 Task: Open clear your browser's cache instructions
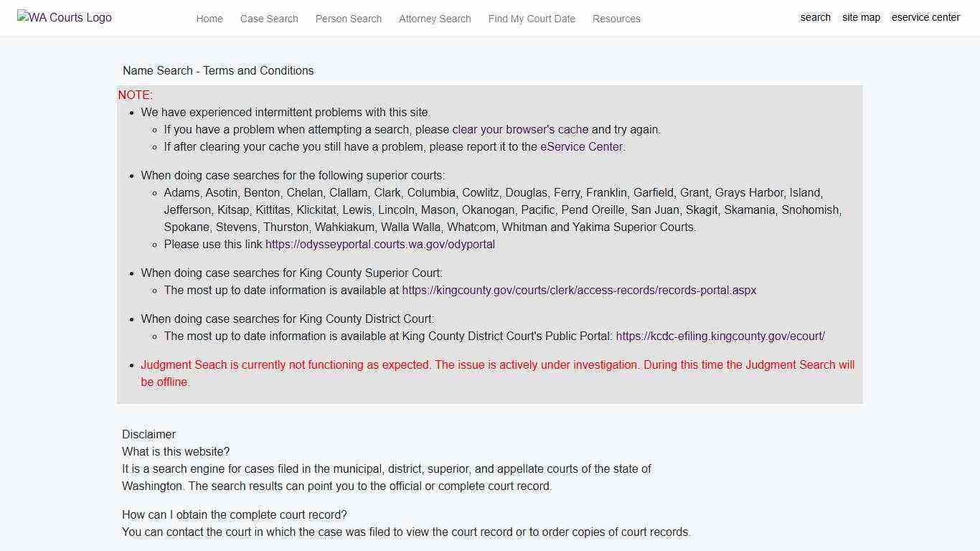point(519,129)
